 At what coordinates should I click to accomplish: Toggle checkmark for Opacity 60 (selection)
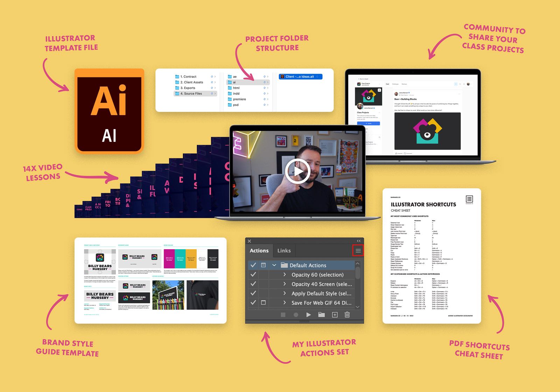pyautogui.click(x=253, y=275)
